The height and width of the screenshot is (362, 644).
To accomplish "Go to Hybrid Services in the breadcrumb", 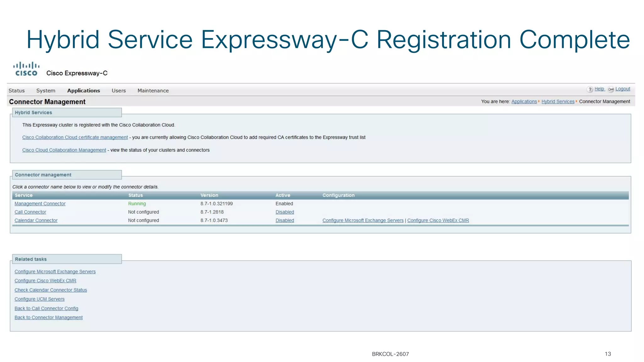I will pos(558,101).
